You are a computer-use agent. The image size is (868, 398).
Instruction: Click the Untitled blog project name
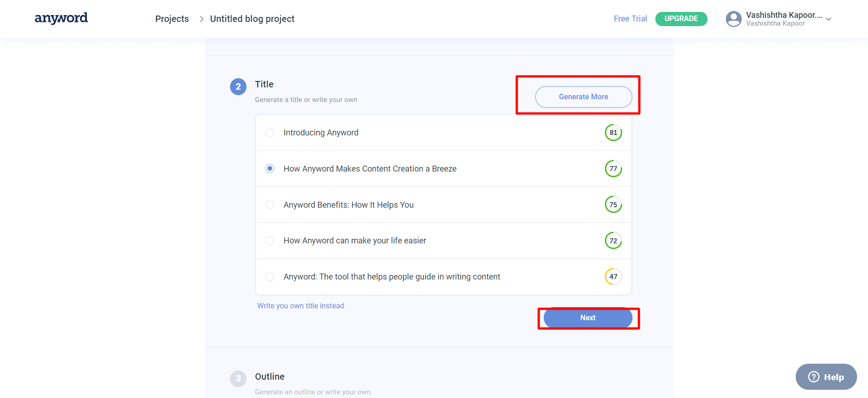coord(252,19)
